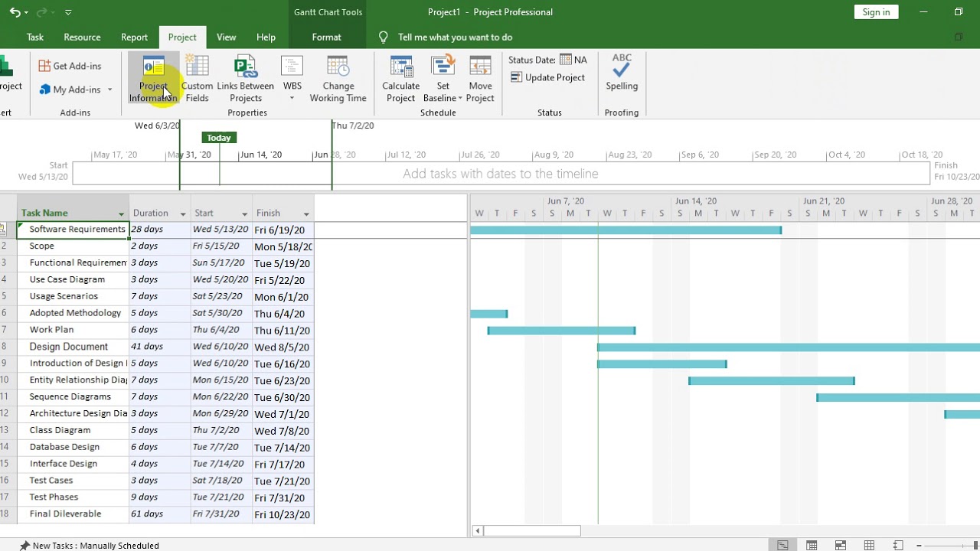Click the Change Working Time icon
Viewport: 980px width, 551px height.
point(338,67)
